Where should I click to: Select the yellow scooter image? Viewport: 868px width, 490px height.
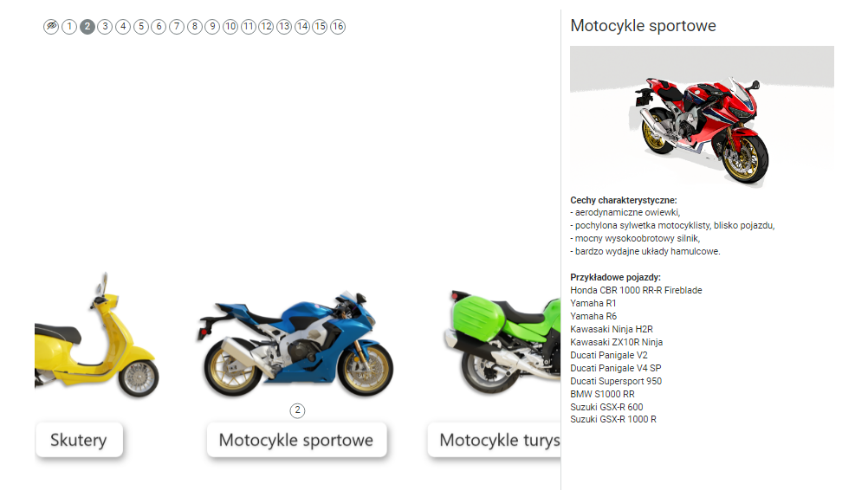click(x=97, y=335)
